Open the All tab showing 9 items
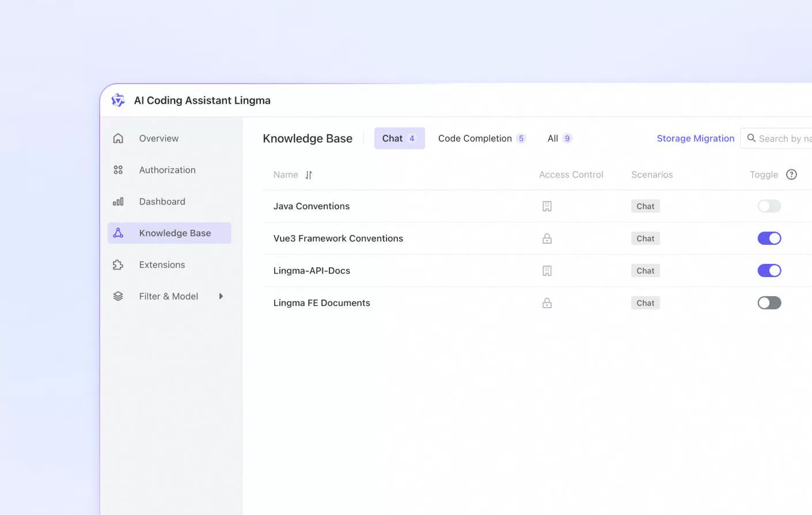Image resolution: width=812 pixels, height=515 pixels. point(557,138)
